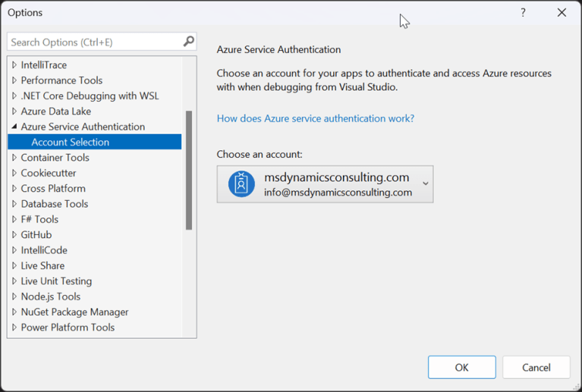This screenshot has width=582, height=392.
Task: Open the account dropdown chevron
Action: click(426, 183)
